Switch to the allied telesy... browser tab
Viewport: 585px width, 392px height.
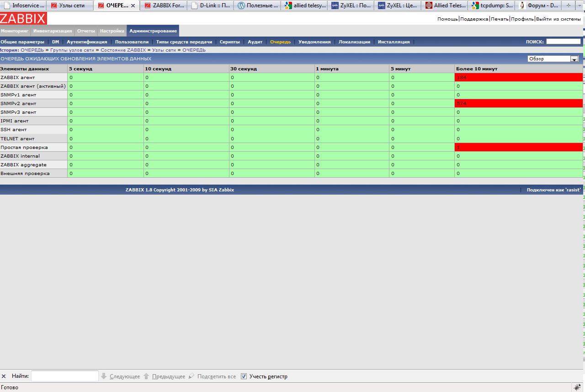coord(304,5)
